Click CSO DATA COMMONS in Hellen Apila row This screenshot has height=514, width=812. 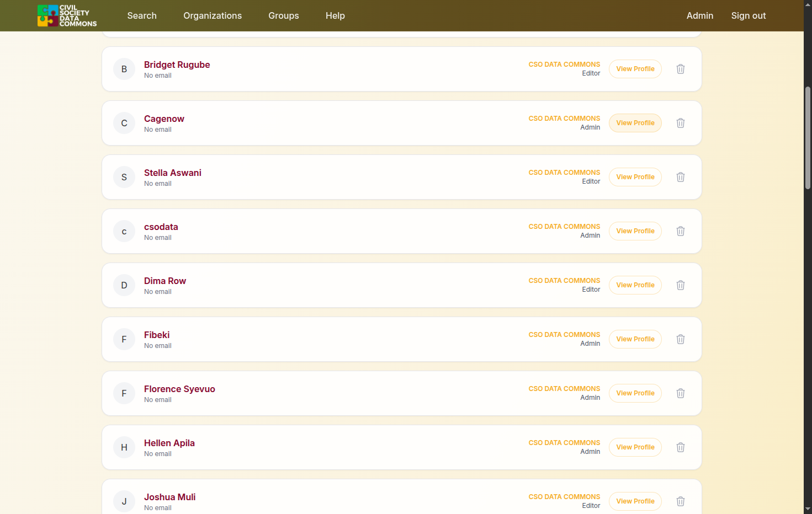click(564, 443)
